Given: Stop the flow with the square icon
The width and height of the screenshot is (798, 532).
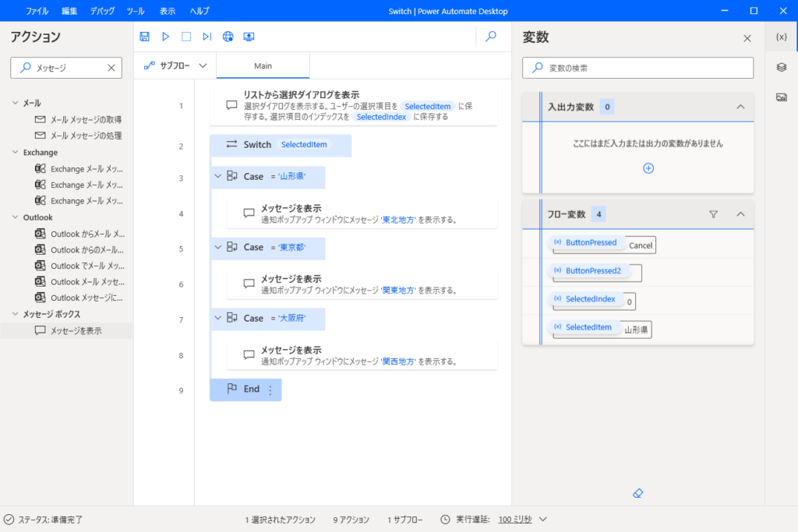Looking at the screenshot, I should tap(186, 37).
